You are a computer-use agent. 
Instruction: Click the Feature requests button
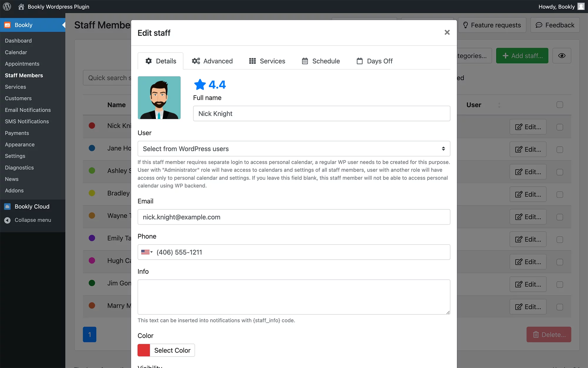(492, 25)
